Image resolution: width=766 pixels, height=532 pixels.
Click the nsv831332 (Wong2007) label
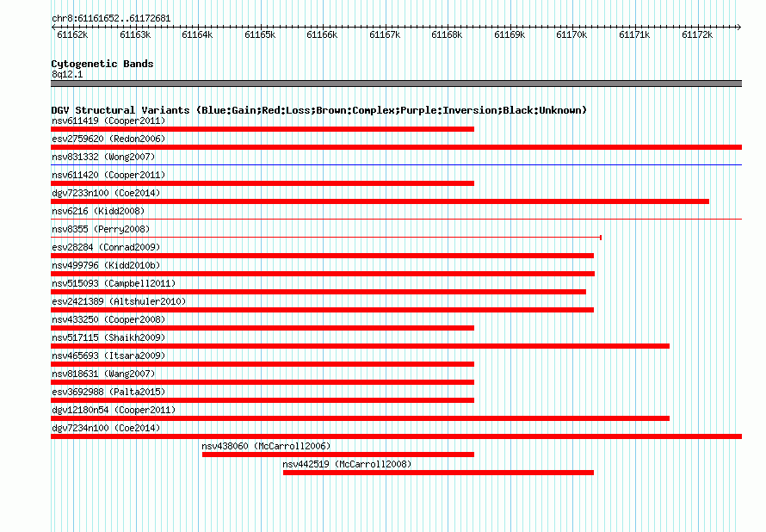[103, 157]
